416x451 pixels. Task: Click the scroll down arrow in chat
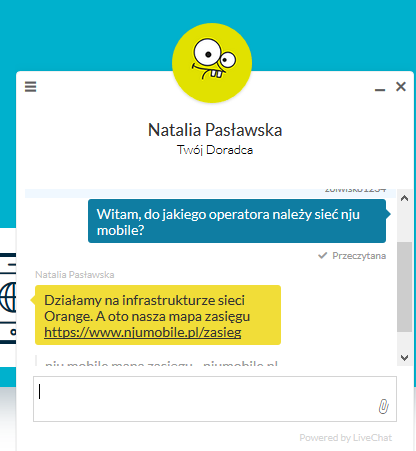coord(404,358)
